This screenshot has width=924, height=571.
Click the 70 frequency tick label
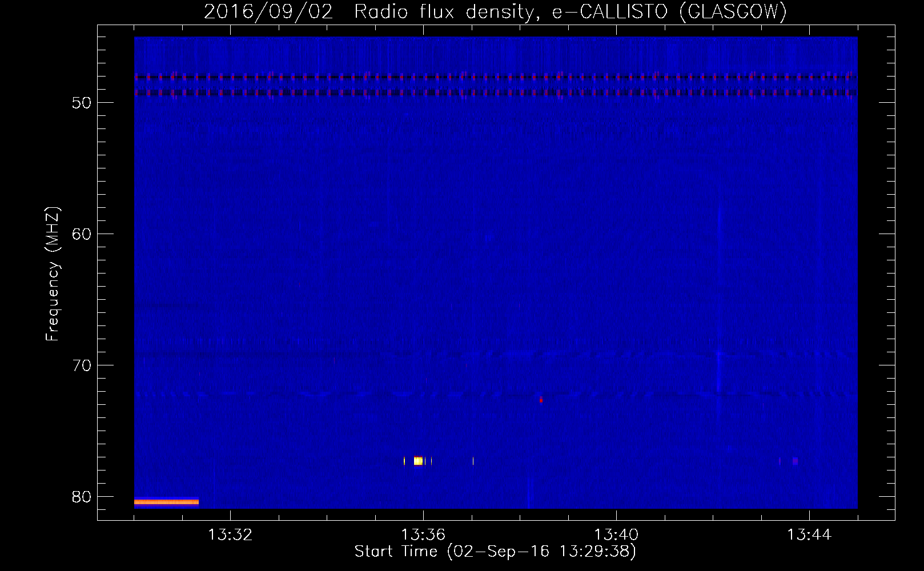point(82,365)
